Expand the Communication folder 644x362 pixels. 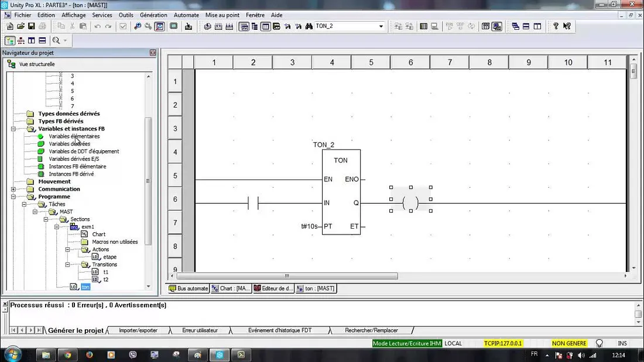tap(13, 189)
